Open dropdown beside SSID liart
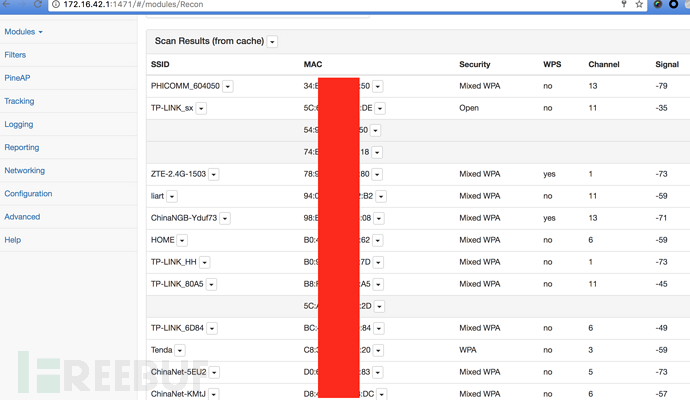This screenshot has height=400, width=690. (172, 196)
